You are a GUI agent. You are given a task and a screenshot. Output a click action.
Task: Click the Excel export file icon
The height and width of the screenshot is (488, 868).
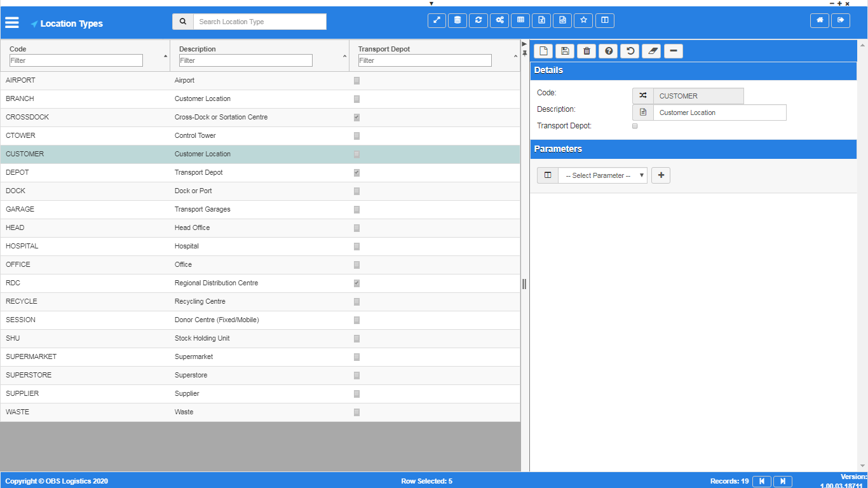[541, 20]
